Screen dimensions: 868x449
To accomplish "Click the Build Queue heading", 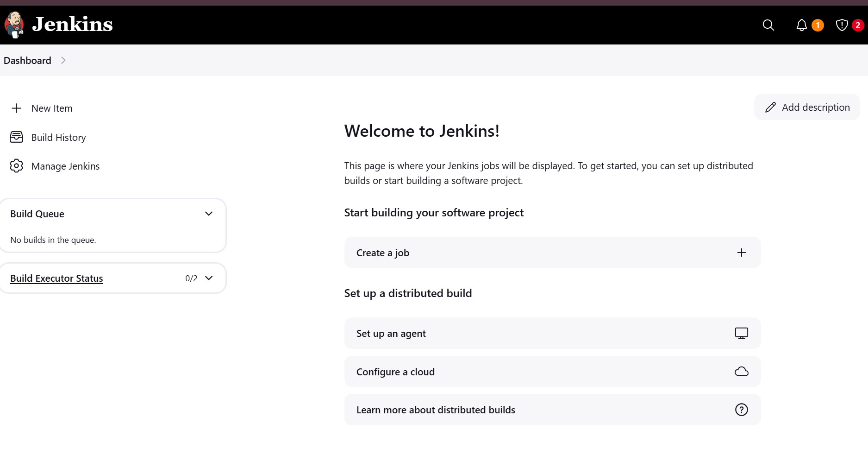I will click(37, 214).
